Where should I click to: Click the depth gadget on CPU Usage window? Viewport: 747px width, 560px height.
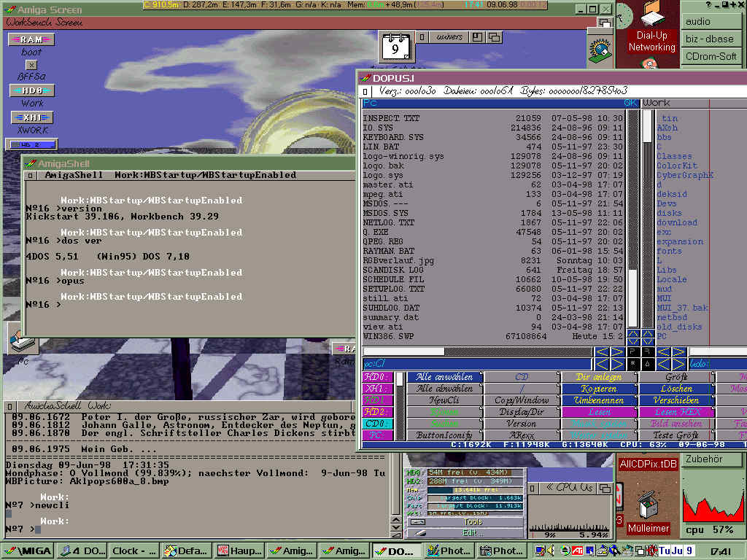(604, 487)
